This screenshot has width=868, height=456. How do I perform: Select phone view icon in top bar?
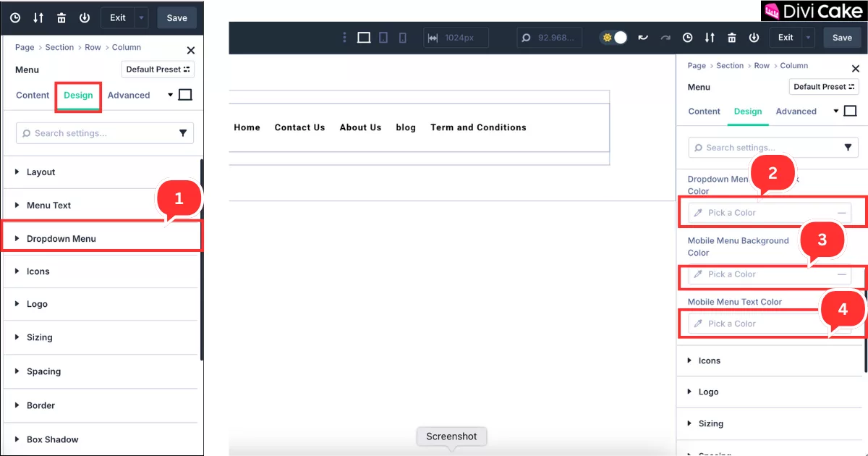pyautogui.click(x=403, y=38)
